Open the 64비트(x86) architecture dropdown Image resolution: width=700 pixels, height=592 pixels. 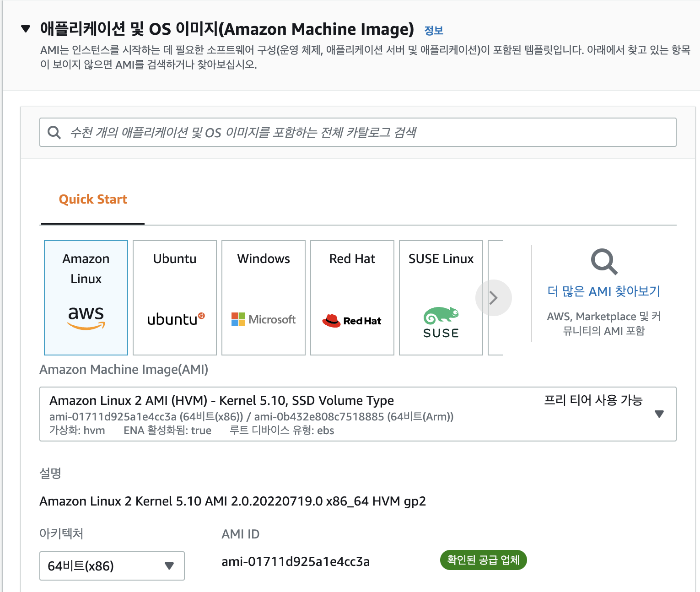pyautogui.click(x=112, y=566)
